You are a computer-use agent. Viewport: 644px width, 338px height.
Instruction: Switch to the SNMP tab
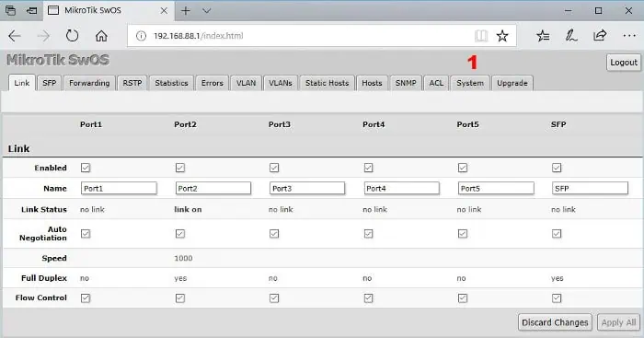pos(406,83)
